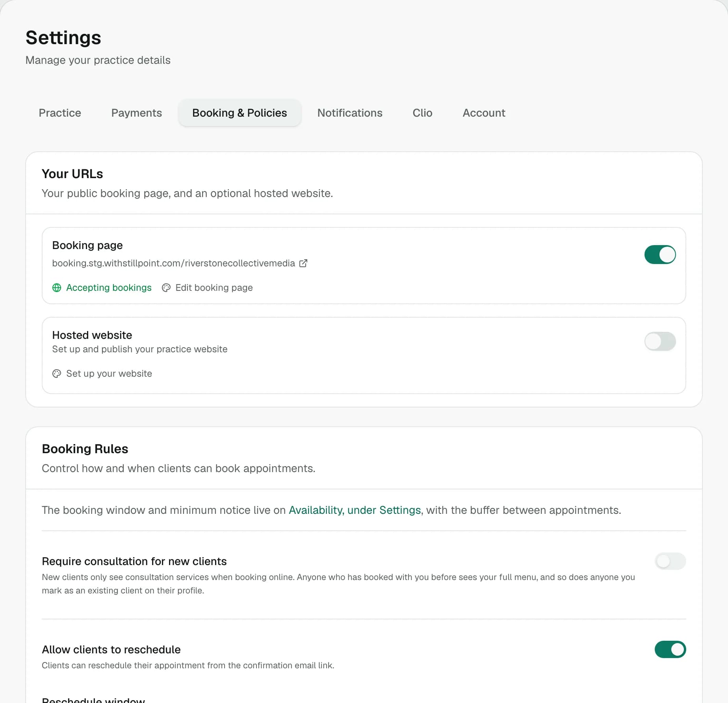Click the palette icon for Set up your website

[x=57, y=374]
